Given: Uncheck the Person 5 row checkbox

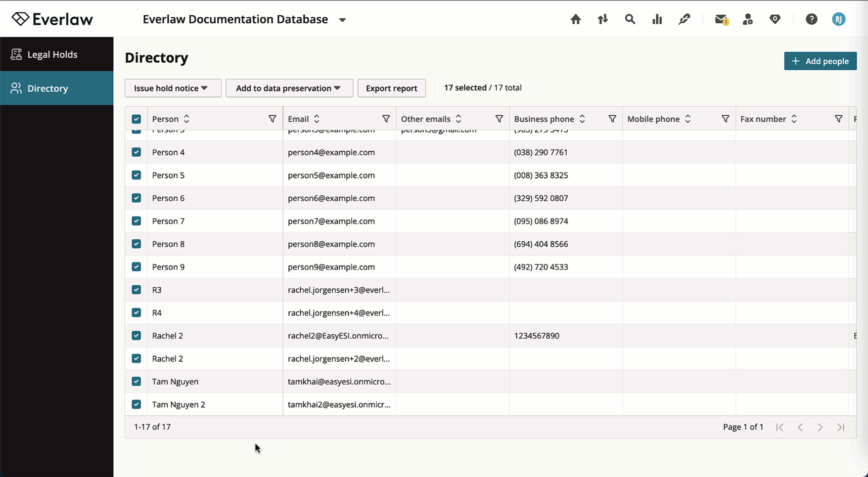Looking at the screenshot, I should click(x=137, y=175).
